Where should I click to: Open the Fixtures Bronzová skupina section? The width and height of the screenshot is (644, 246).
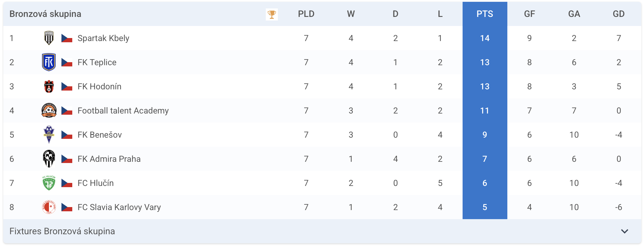pyautogui.click(x=62, y=231)
